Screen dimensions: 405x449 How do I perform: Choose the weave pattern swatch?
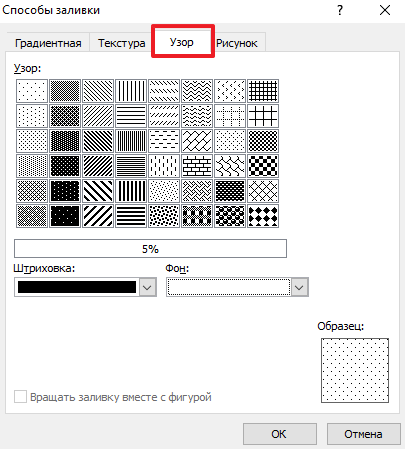(197, 191)
